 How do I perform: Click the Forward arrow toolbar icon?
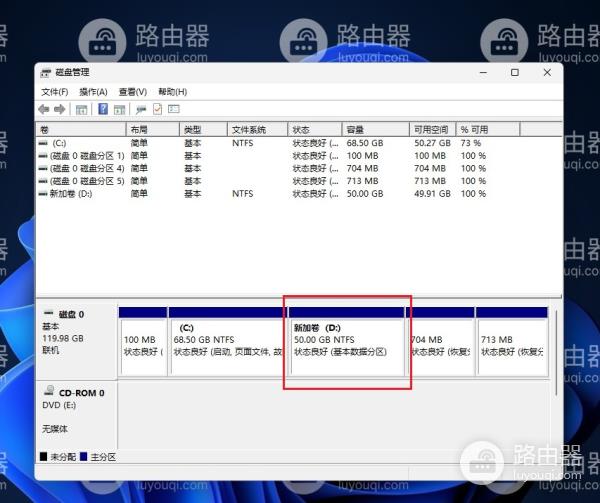(60, 109)
